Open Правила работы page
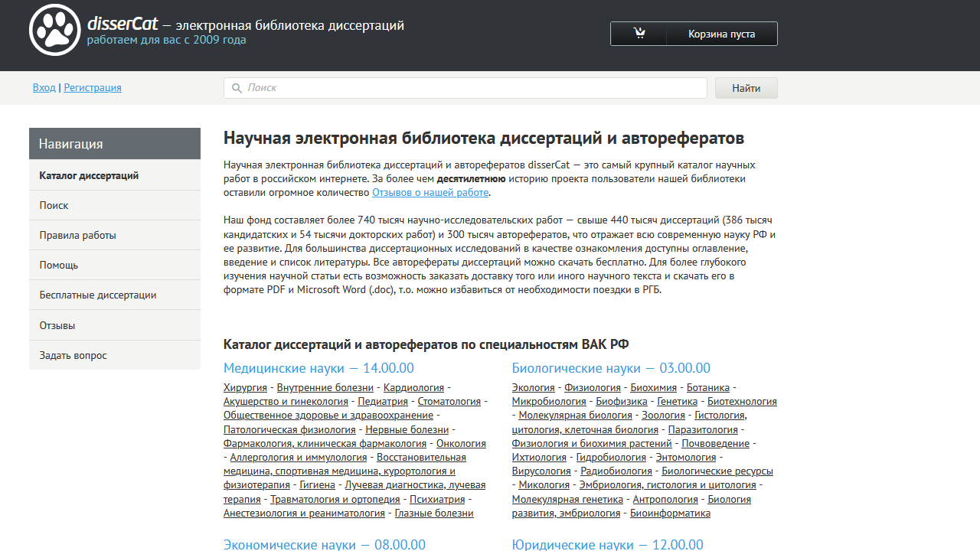 click(x=78, y=234)
